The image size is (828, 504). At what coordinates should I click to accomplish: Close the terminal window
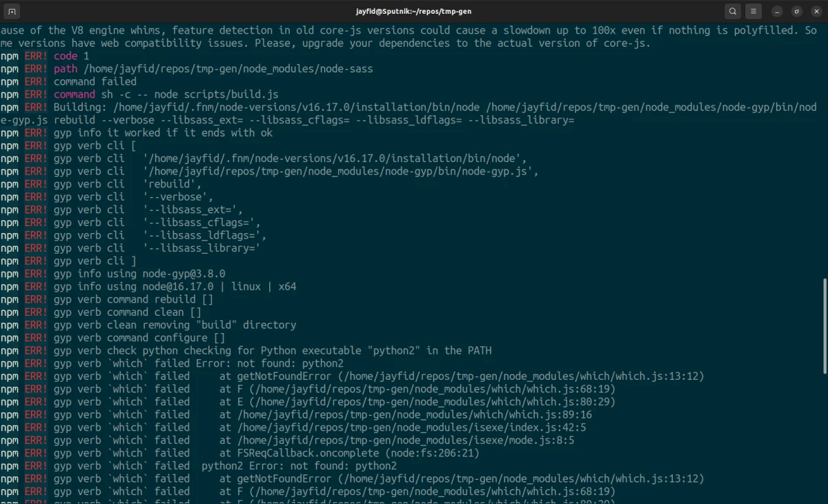pos(816,11)
